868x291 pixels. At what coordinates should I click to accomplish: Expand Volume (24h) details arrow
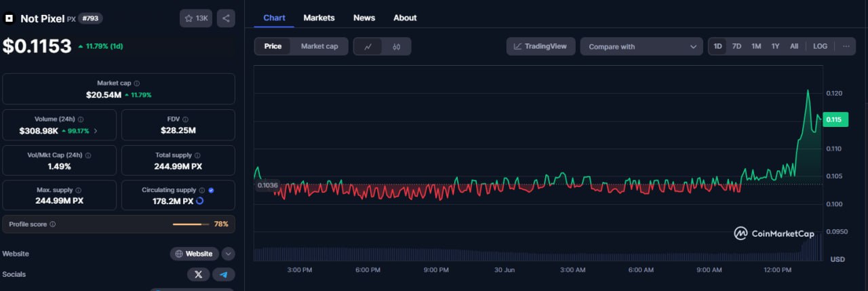(96, 130)
